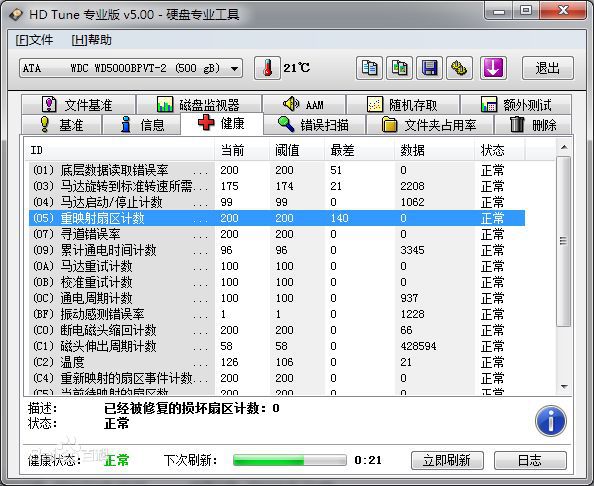Open the [F]文件 menu
The height and width of the screenshot is (486, 594).
click(x=34, y=40)
